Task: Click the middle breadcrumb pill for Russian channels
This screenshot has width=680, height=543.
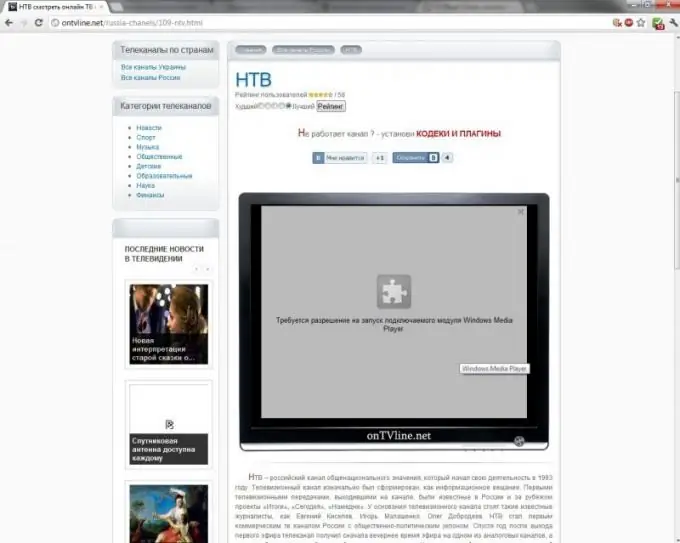Action: pos(303,50)
